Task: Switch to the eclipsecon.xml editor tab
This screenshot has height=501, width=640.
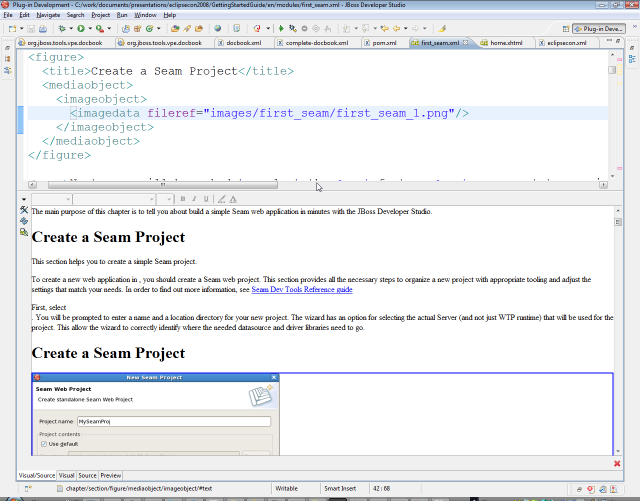Action: coord(567,43)
